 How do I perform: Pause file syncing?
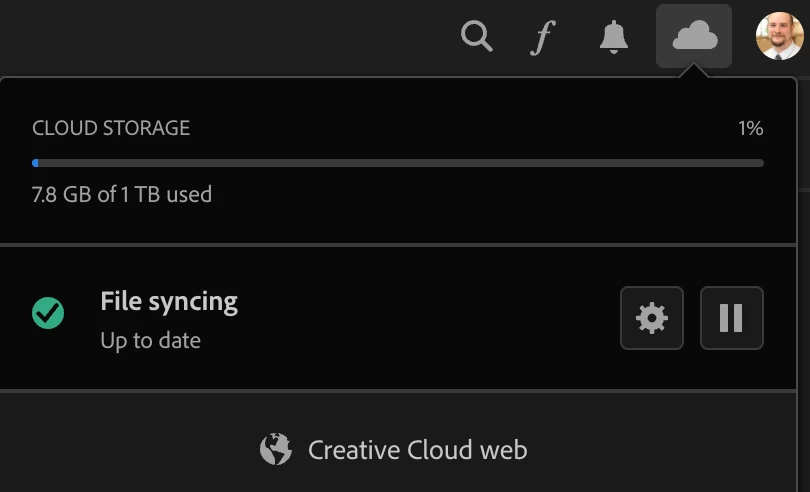coord(731,318)
